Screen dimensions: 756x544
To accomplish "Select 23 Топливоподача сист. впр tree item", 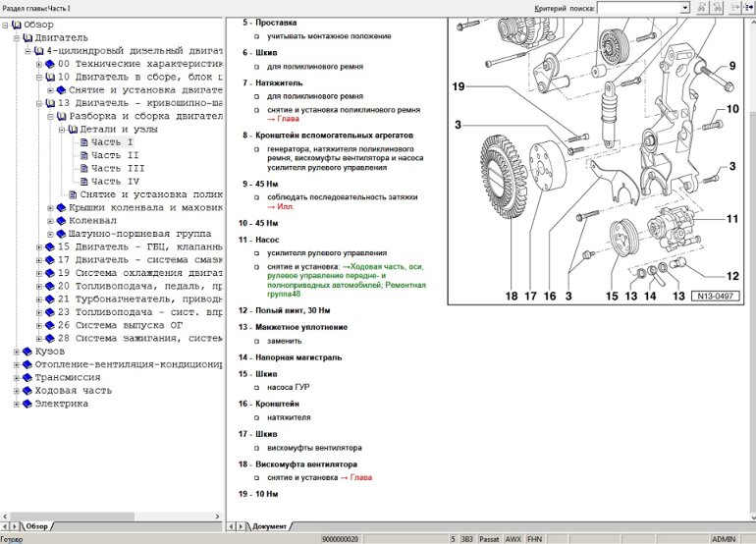I will click(139, 312).
